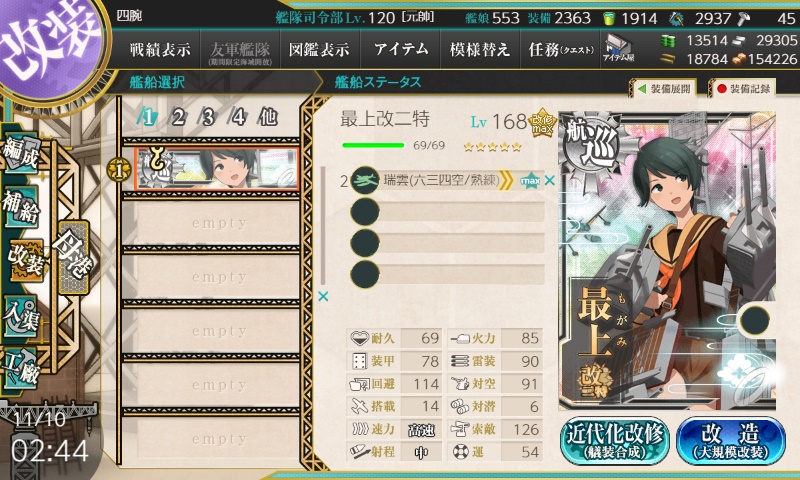Screen dimensions: 800x480
Task: Open the 編成 fleet composition sidebar icon
Action: tap(20, 154)
